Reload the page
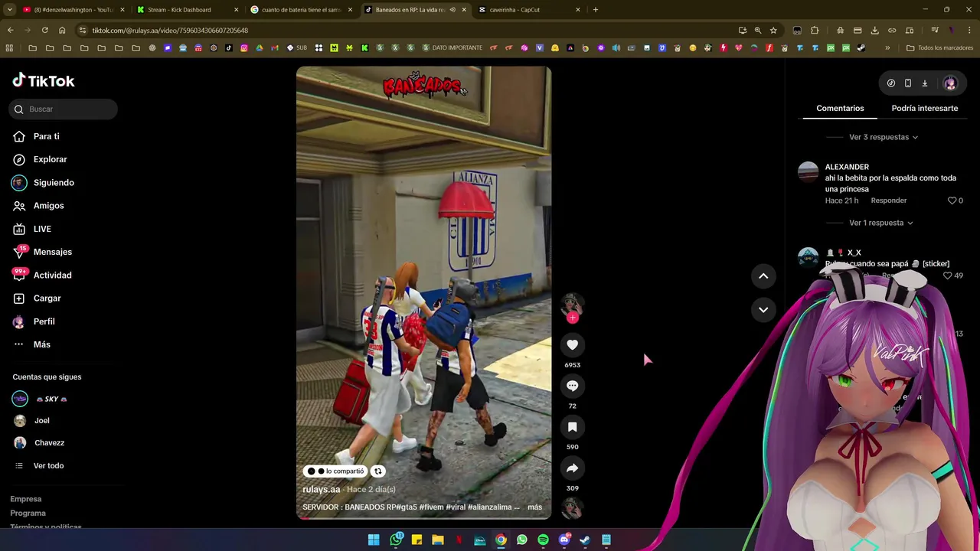The height and width of the screenshot is (551, 980). point(44,30)
